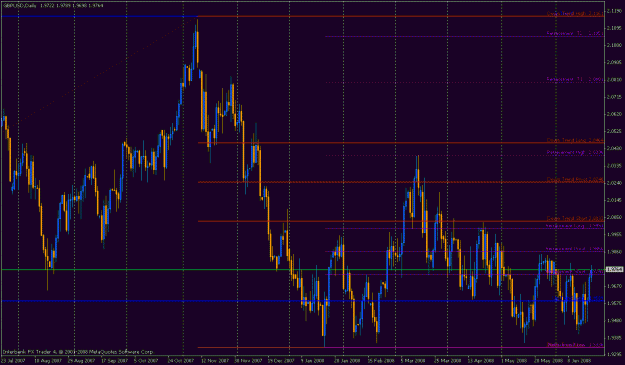Click the 28 Jan 2008 date label

(348, 361)
